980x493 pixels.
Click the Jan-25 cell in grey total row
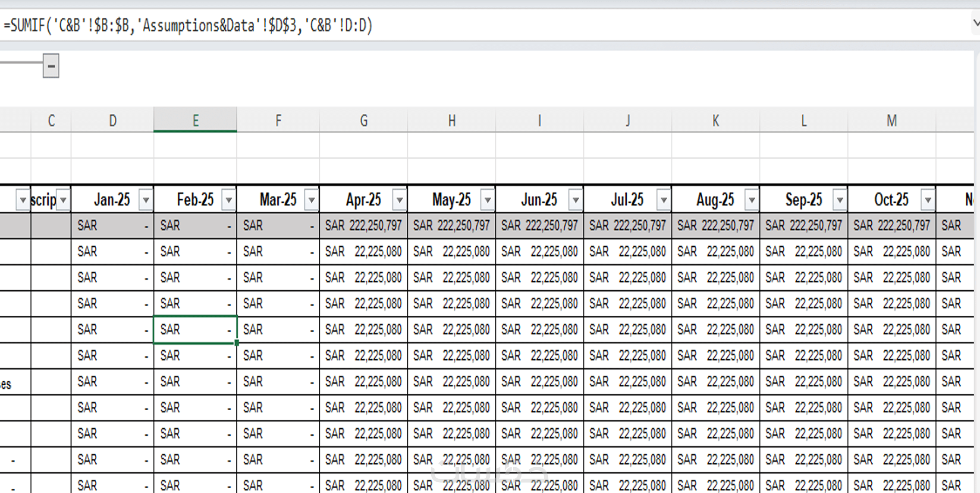[x=112, y=226]
